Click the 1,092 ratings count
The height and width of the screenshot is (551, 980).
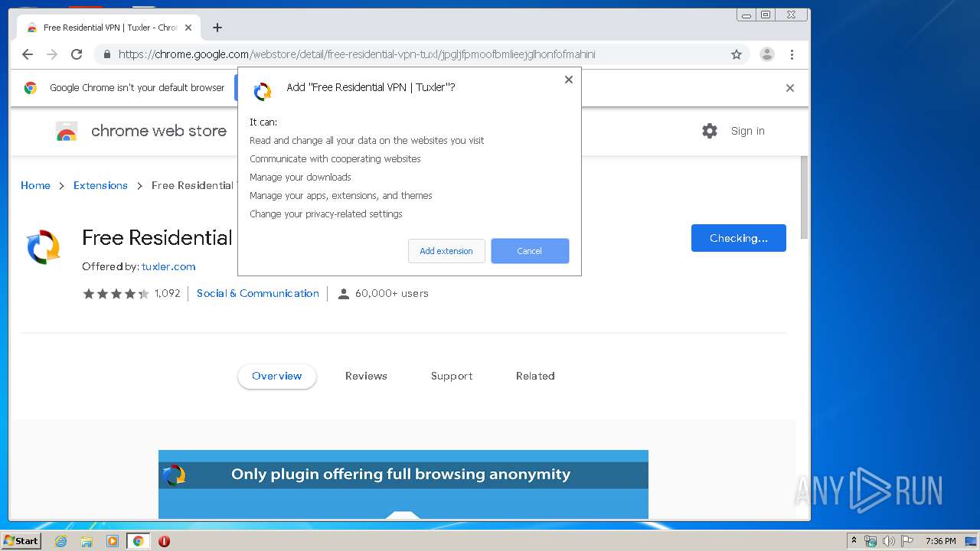point(168,293)
